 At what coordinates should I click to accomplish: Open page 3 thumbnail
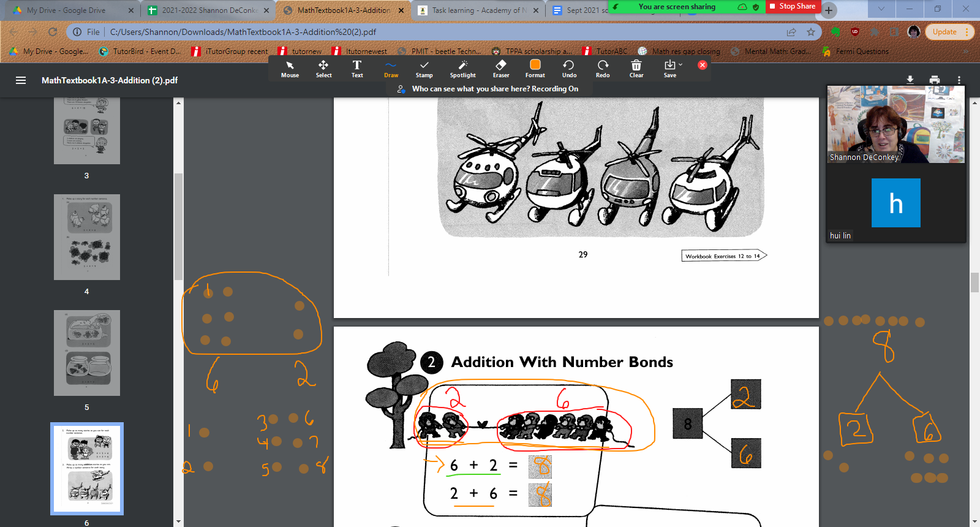86,131
